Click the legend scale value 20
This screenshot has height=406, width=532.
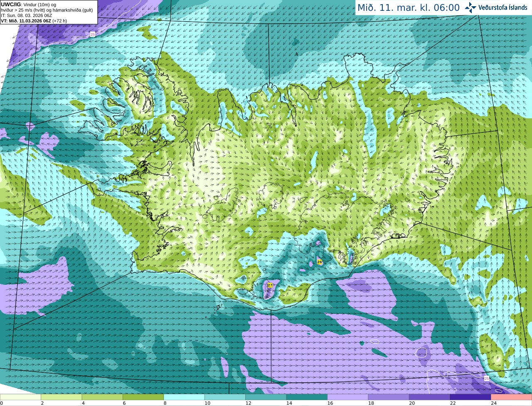pyautogui.click(x=412, y=403)
